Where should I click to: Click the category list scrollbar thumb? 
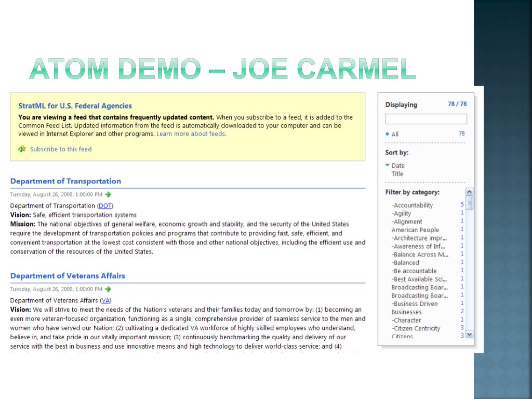point(470,203)
